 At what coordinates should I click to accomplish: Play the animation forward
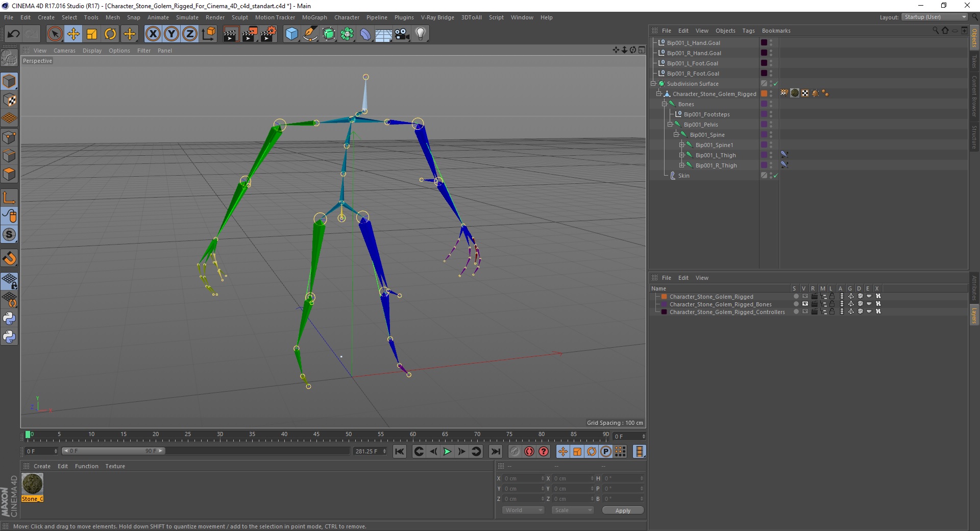[447, 451]
